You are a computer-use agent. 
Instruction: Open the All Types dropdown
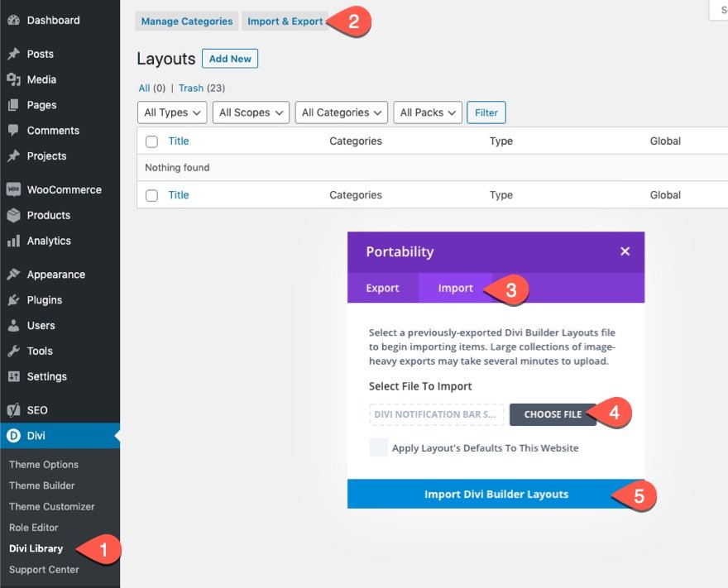click(x=171, y=112)
